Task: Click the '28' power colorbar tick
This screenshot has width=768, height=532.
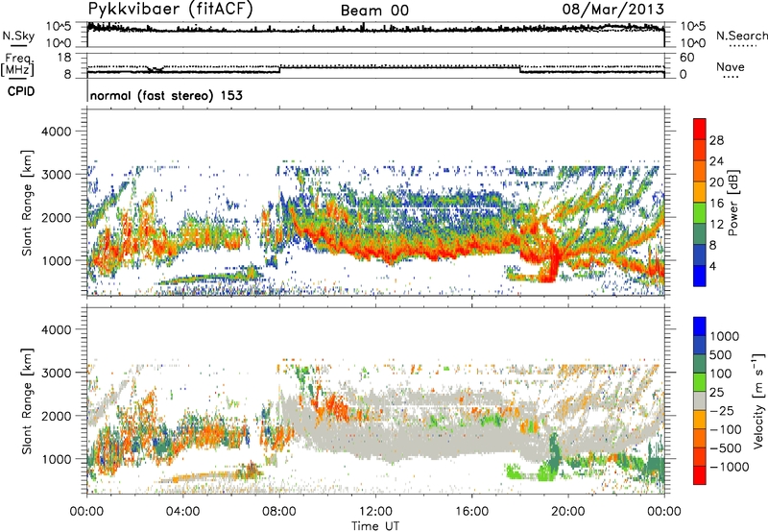Action: 716,140
